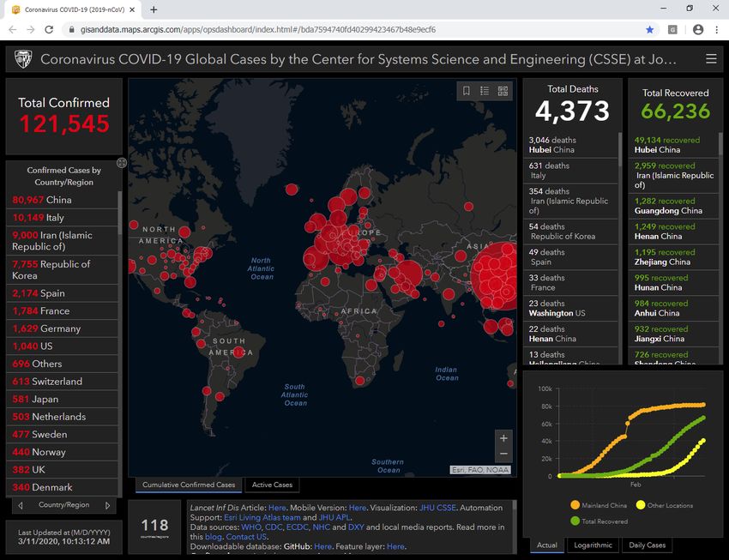Open the DXY data source link
This screenshot has height=560, width=729.
coord(356,527)
